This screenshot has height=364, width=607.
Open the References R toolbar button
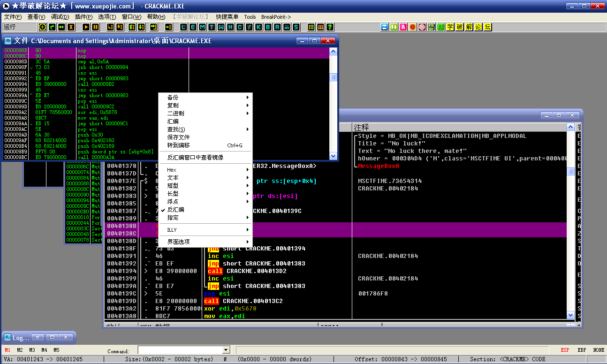tap(277, 27)
